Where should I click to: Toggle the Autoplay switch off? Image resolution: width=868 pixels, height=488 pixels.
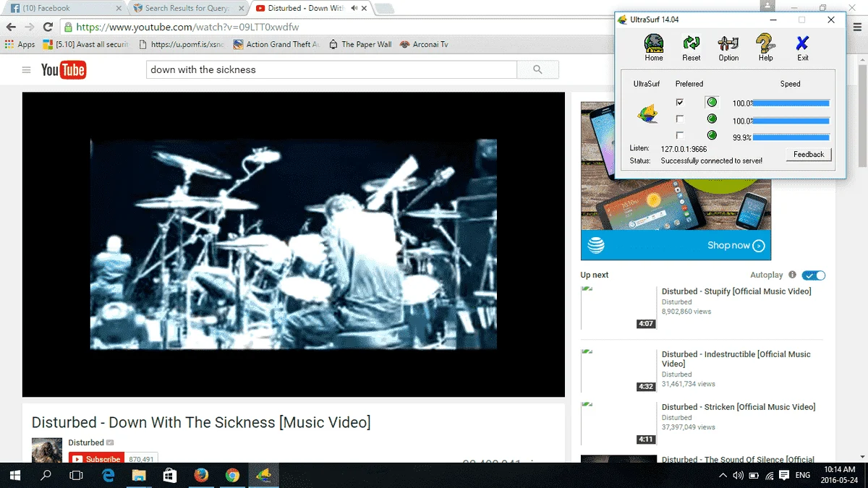[814, 275]
